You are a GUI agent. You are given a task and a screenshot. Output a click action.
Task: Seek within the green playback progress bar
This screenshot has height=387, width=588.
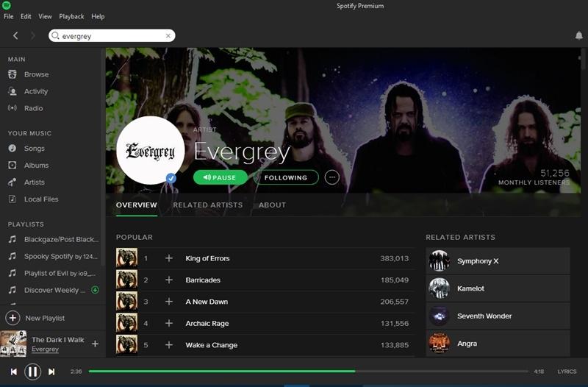point(308,372)
